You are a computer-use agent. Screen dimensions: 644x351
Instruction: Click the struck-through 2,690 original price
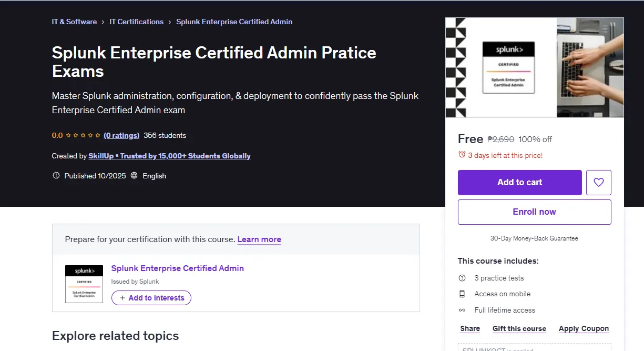501,139
